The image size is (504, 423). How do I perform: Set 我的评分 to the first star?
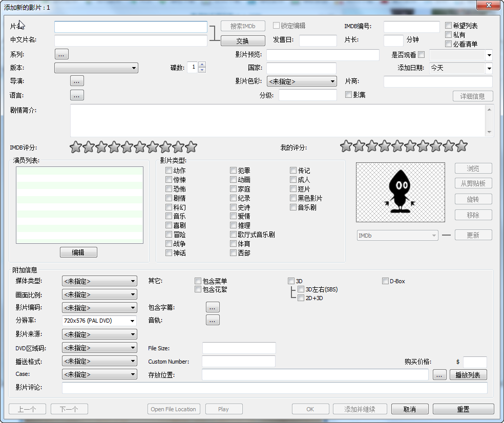346,146
